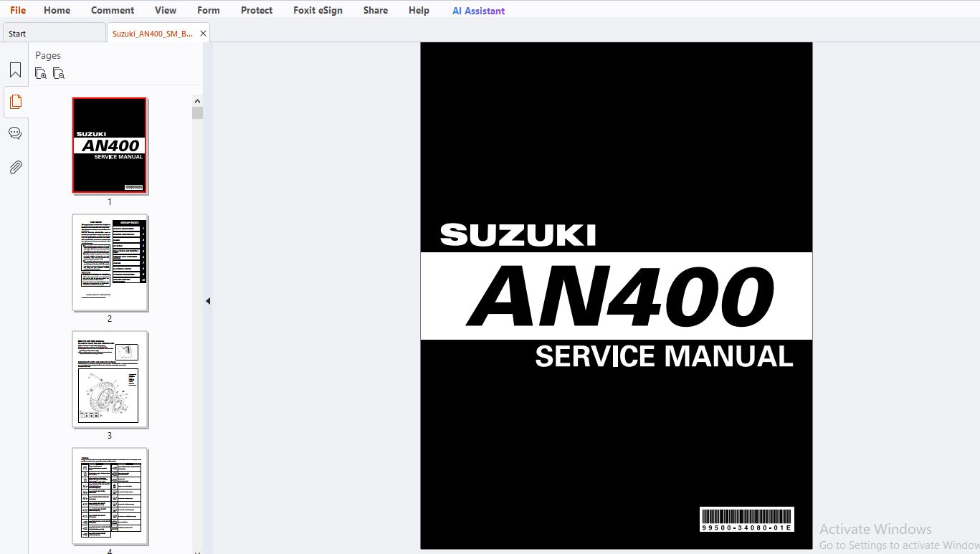Viewport: 980px width, 554px height.
Task: Click the AN400 title on the page
Action: click(620, 295)
